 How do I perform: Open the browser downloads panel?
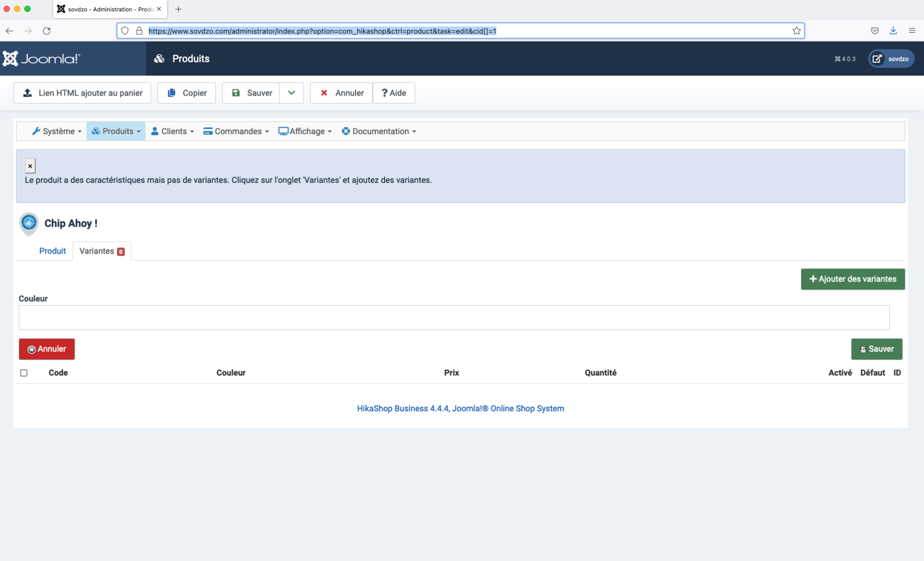[893, 31]
